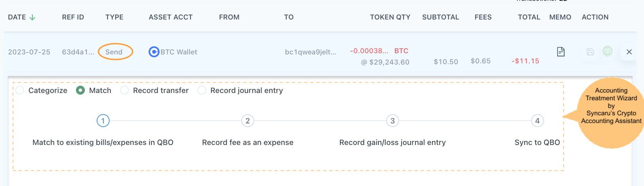This screenshot has width=644, height=186.
Task: Click the green QuickBooks sync icon
Action: (x=607, y=51)
